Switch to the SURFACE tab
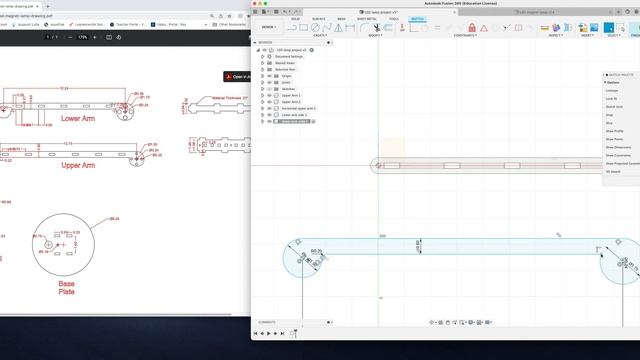The width and height of the screenshot is (640, 360). tap(318, 19)
